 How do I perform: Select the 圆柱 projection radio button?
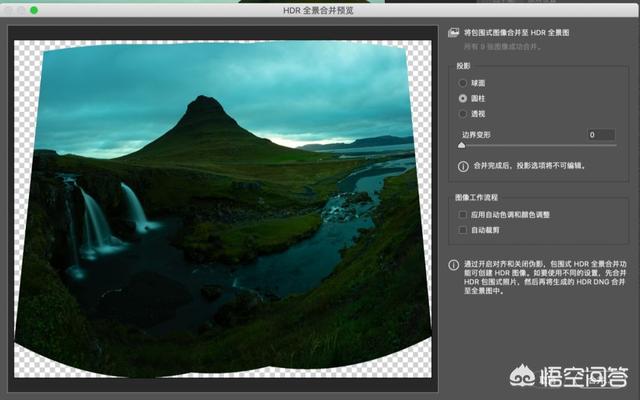coord(463,98)
